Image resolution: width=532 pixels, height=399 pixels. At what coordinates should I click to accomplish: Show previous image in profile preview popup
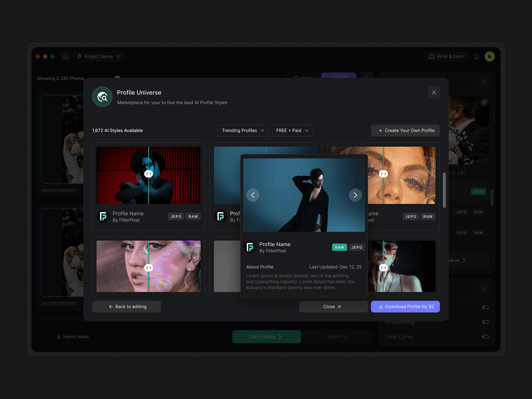(x=253, y=195)
